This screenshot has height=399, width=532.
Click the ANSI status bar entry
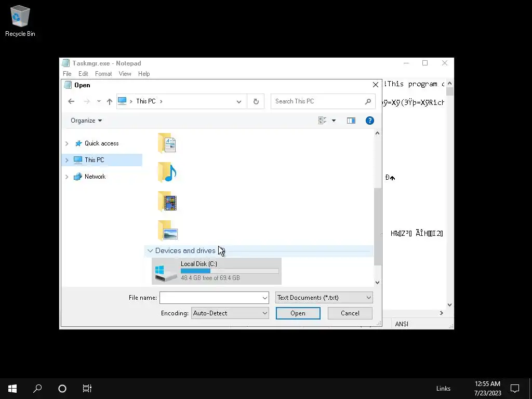click(402, 324)
